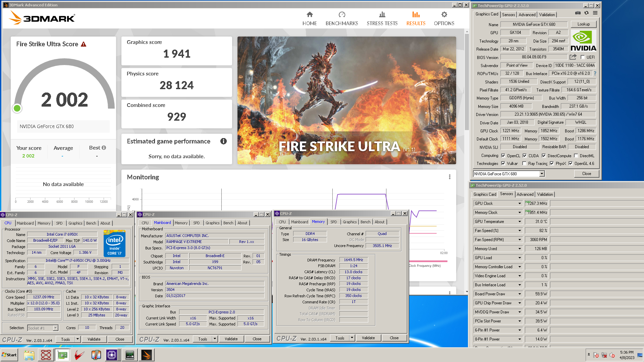644x362 pixels.
Task: Click Close button in GPU-Z Graphics Card window
Action: pos(586,174)
